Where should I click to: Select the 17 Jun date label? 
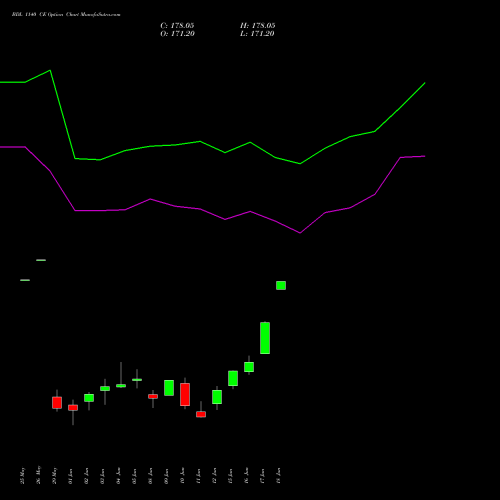[262, 476]
